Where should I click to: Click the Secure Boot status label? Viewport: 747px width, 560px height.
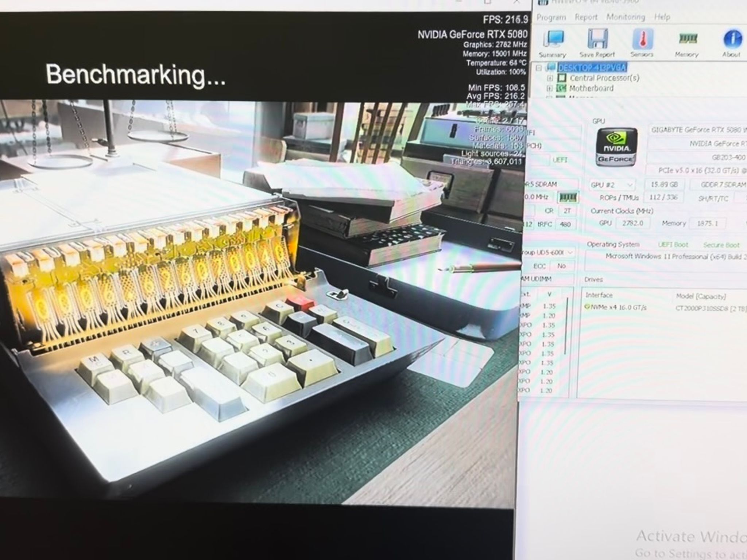click(721, 245)
